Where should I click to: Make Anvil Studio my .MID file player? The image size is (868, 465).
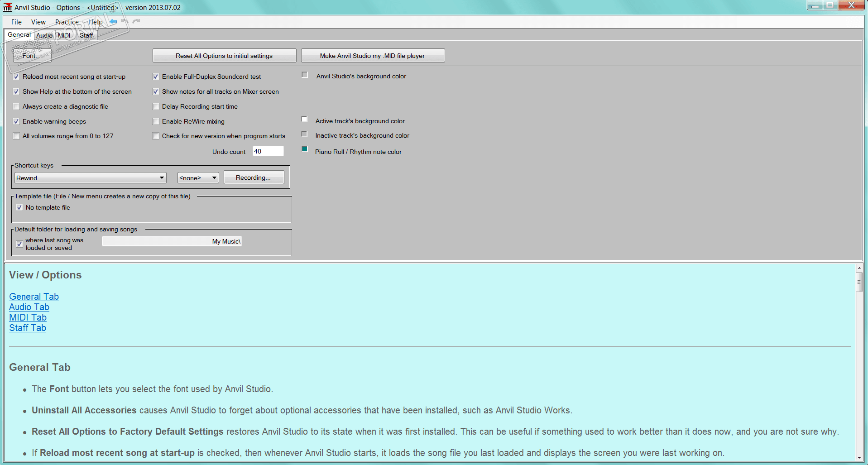[x=373, y=56]
